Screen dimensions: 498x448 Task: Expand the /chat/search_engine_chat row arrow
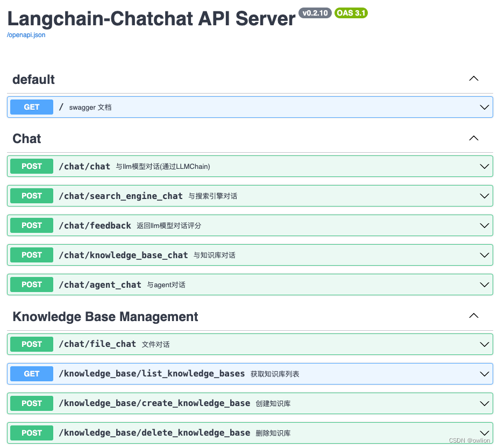485,196
